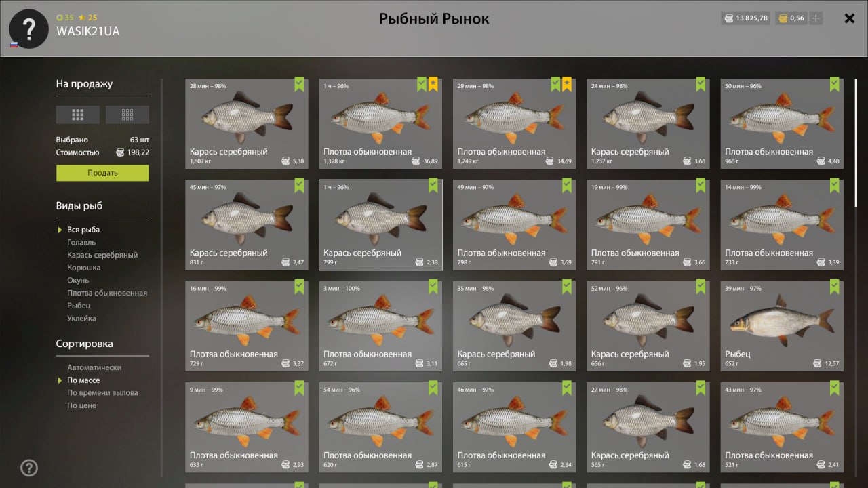Click the gold coins balance 0,56
Viewport: 868px width, 488px height.
click(791, 18)
